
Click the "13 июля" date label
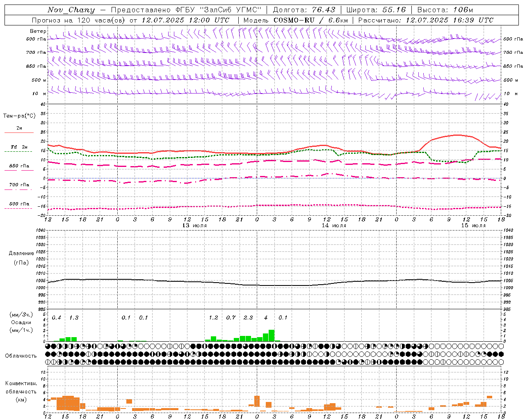coord(194,226)
